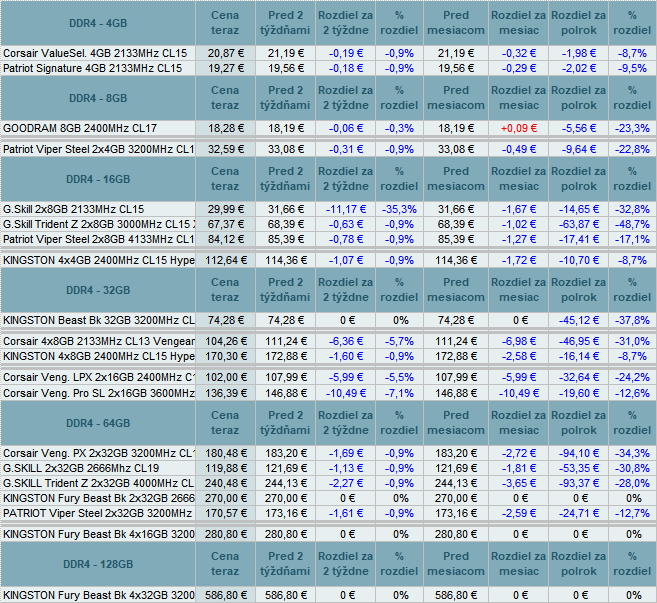Click Corsair Veng. LPX 2x16GB 2400MHz row name
Image resolution: width=657 pixels, height=603 pixels.
point(98,377)
